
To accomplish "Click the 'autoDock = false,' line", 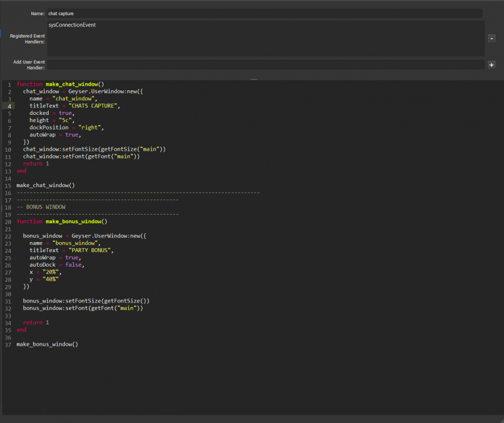I will click(x=57, y=265).
